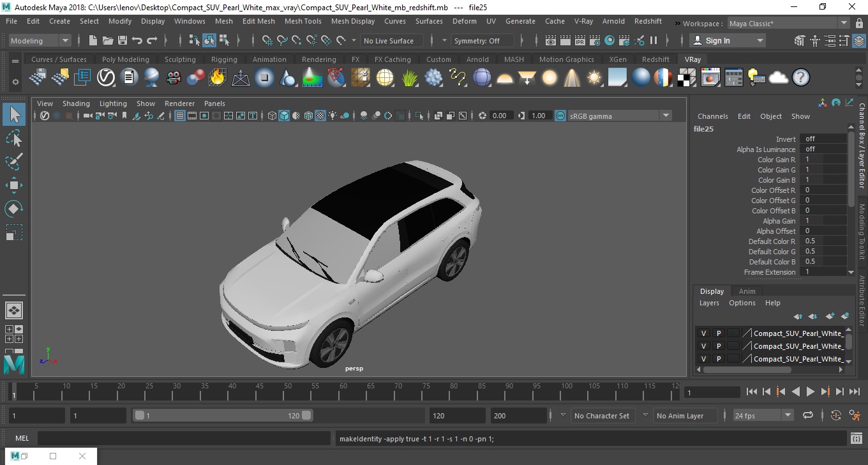Open the Workspace Maya Classic dropdown
Viewport: 868px width, 465px height.
788,24
